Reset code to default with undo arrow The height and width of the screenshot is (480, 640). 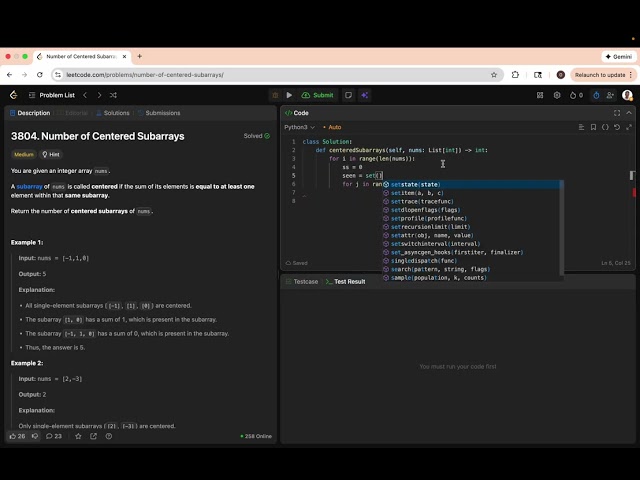pos(617,127)
